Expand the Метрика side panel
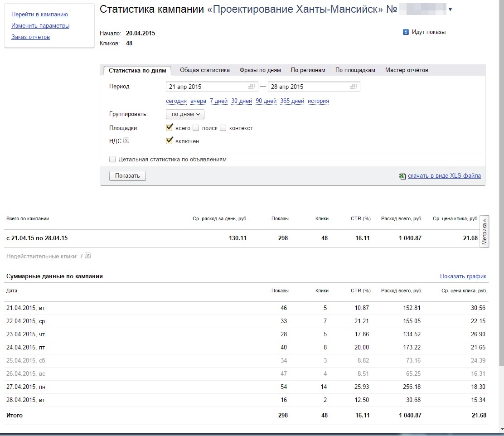Viewport: 504px width, 436px height. pos(485,231)
